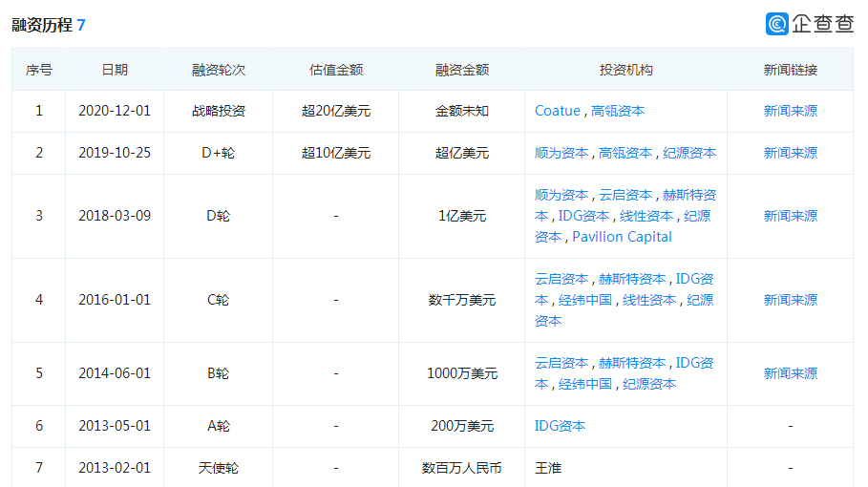This screenshot has width=868, height=487.
Task: Open 新闻来源 for the C轮 round
Action: [790, 300]
